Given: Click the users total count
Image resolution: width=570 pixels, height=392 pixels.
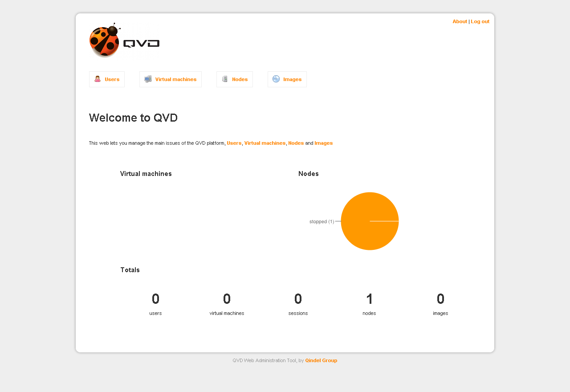Looking at the screenshot, I should (x=155, y=299).
